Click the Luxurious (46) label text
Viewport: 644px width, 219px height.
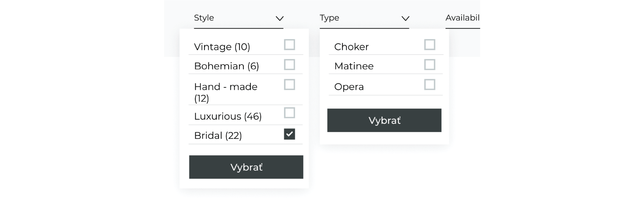228,116
